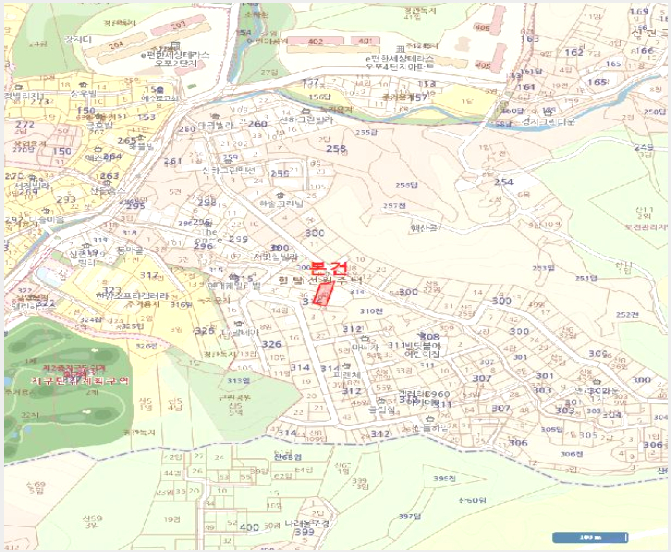Click the '하솔그린빌' building label

coord(281,204)
